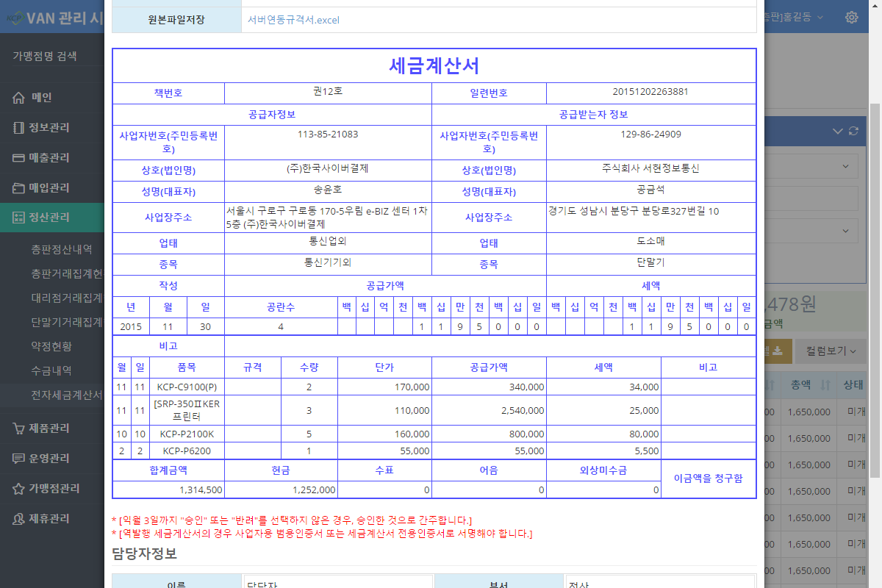Open the 총판정산내역 submenu item
Screen dimensions: 882x588
(x=61, y=249)
